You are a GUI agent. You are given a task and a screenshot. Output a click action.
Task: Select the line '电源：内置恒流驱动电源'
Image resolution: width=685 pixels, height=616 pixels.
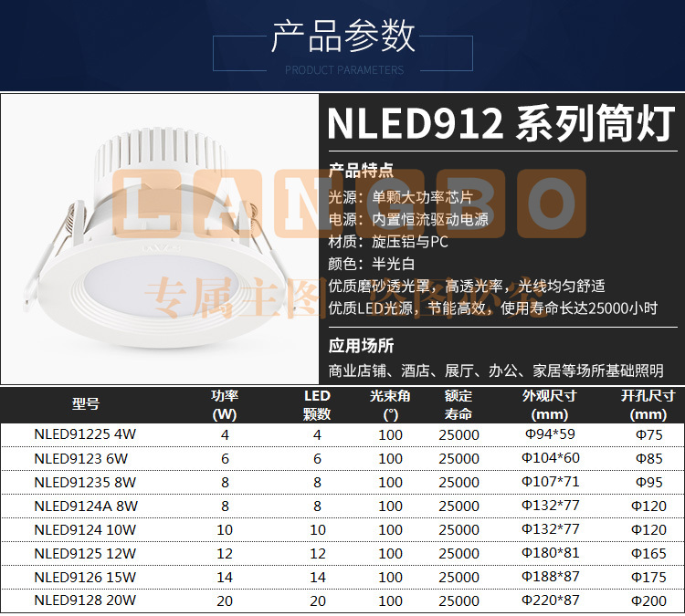(408, 219)
